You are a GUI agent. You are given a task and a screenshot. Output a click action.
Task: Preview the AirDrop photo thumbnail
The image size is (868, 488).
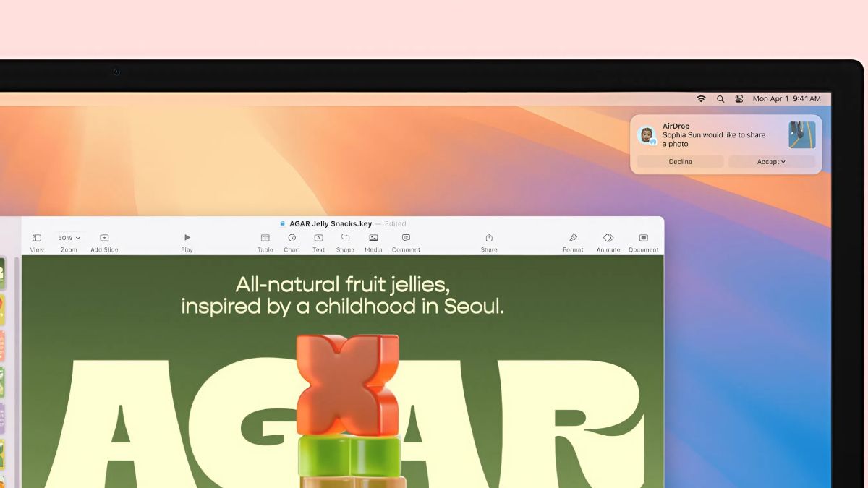click(801, 135)
